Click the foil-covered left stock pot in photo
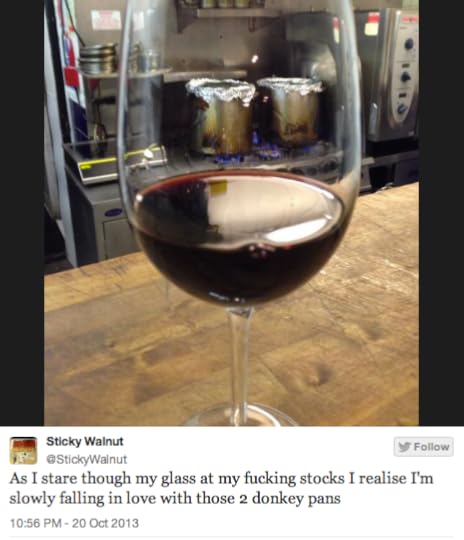The image size is (464, 540). [x=221, y=115]
